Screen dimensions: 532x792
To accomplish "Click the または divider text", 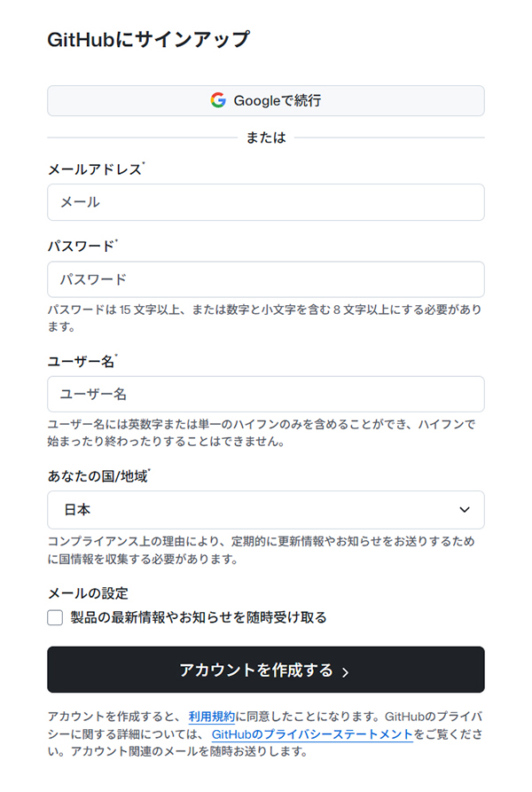I will [x=266, y=138].
